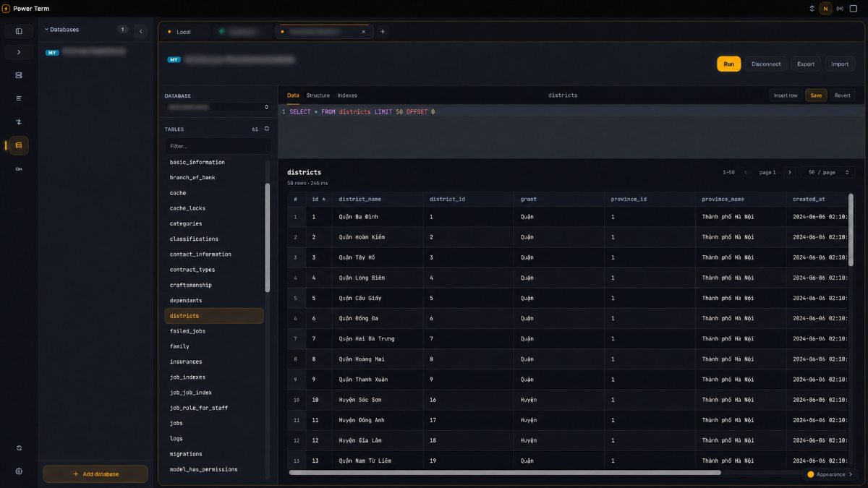Screen dimensions: 868x488
Task: Open the settings gear icon
Action: pos(19,471)
